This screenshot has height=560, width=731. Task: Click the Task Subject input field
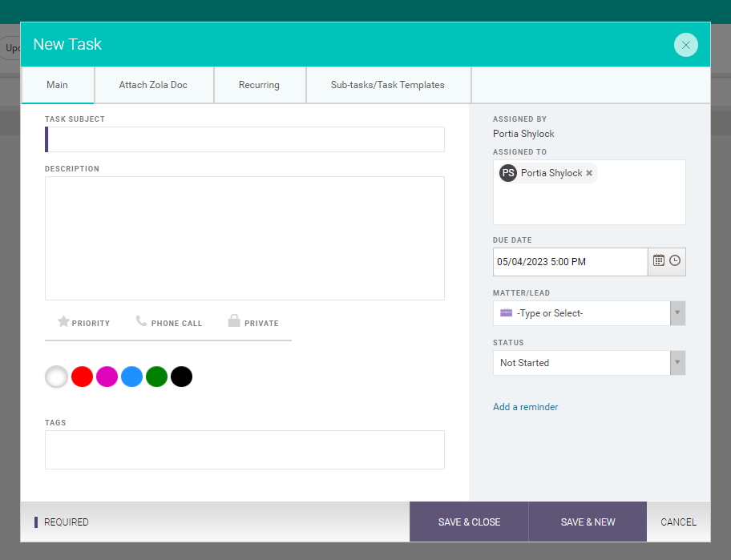[x=245, y=139]
